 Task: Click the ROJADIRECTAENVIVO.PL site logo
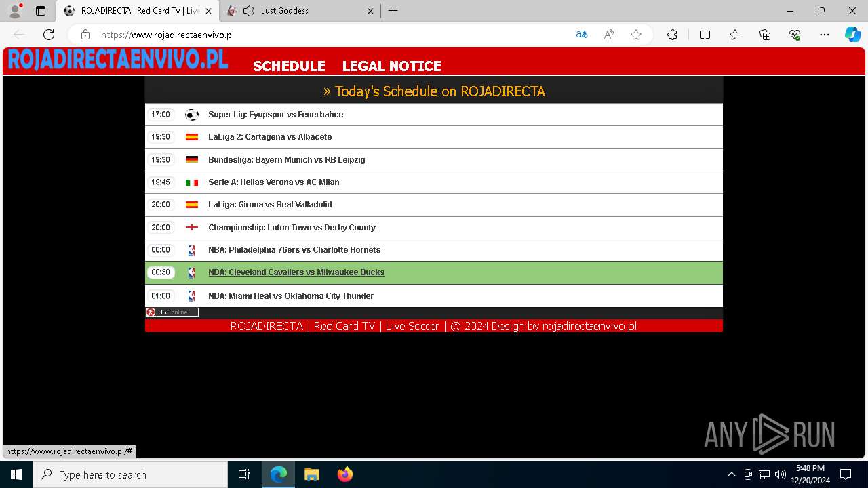pyautogui.click(x=118, y=60)
